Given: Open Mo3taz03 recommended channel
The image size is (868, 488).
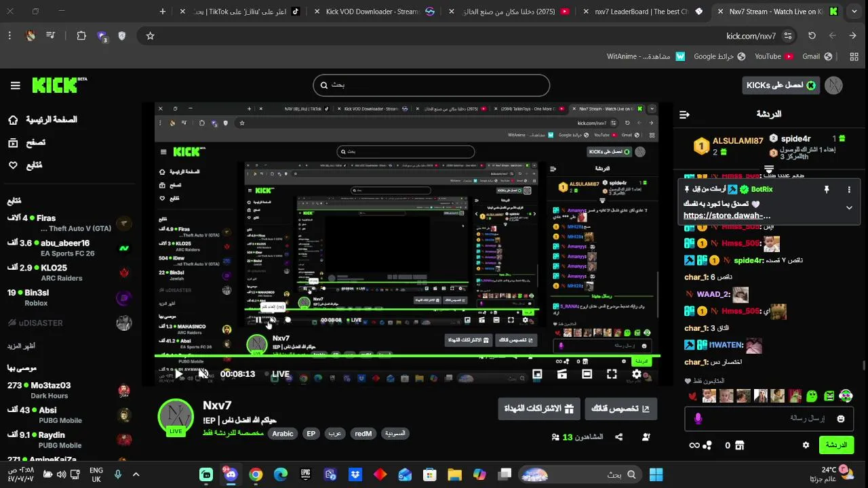Looking at the screenshot, I should click(68, 390).
